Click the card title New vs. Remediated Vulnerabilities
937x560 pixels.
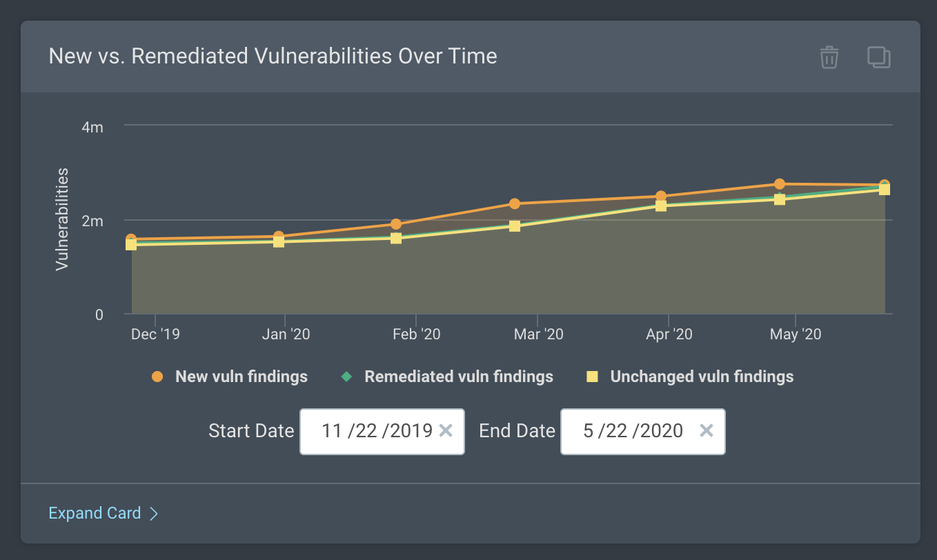pos(273,56)
